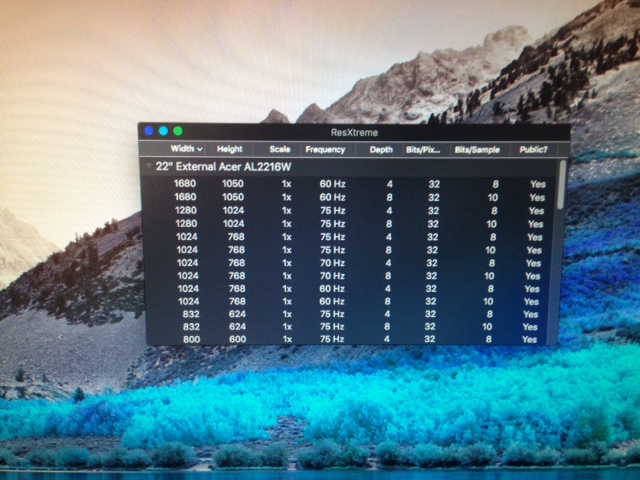Click 60 Hz in the 1024x768 depth 4 row
This screenshot has height=480, width=640.
coord(331,289)
